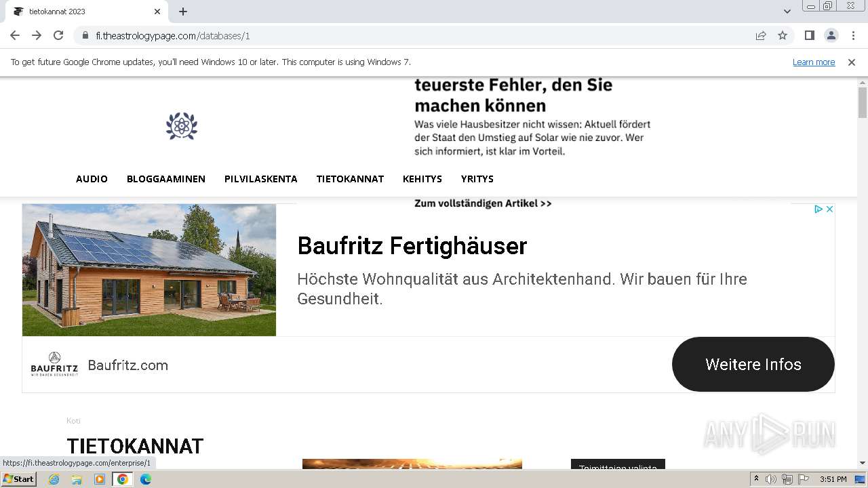Click the taskbar clock showing 3:51 PM
Screen dimensions: 868x488
click(x=833, y=479)
